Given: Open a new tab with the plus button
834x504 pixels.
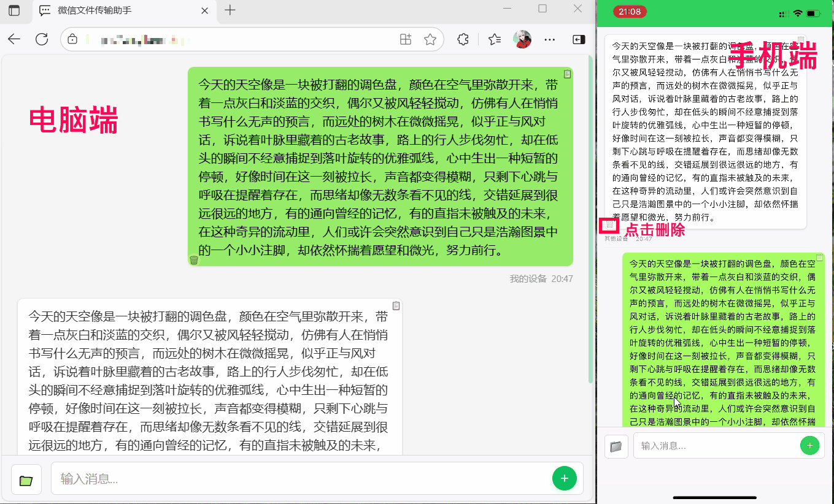Looking at the screenshot, I should click(x=230, y=10).
